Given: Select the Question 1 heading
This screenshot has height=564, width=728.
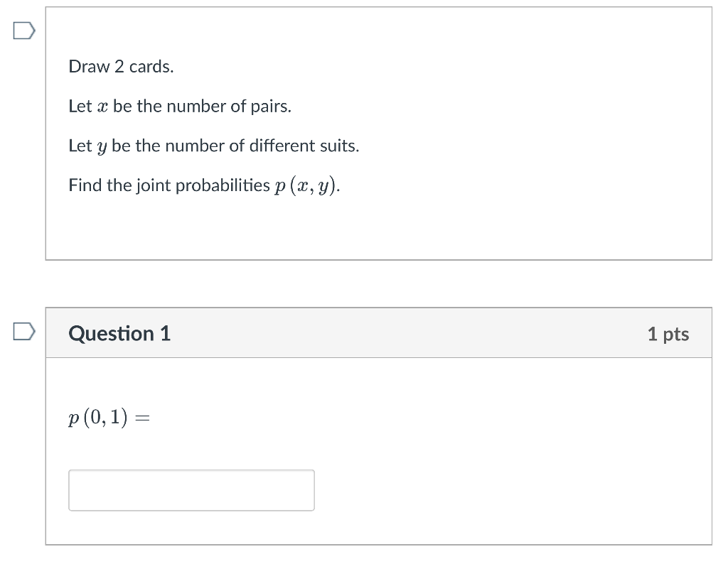Looking at the screenshot, I should pos(119,333).
